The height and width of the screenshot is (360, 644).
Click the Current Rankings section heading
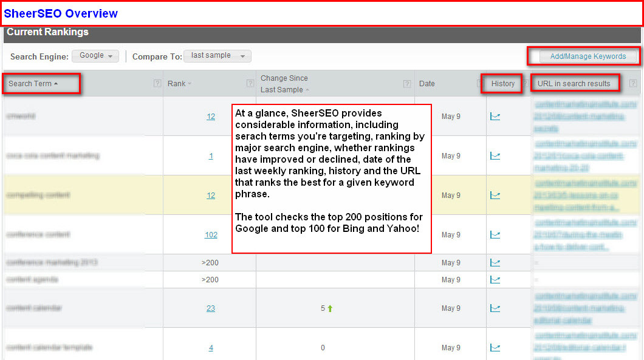tap(47, 32)
